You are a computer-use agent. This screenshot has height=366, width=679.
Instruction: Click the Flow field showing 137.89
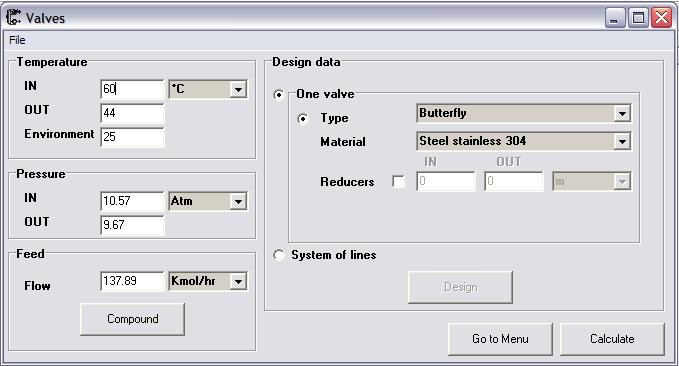(x=132, y=281)
